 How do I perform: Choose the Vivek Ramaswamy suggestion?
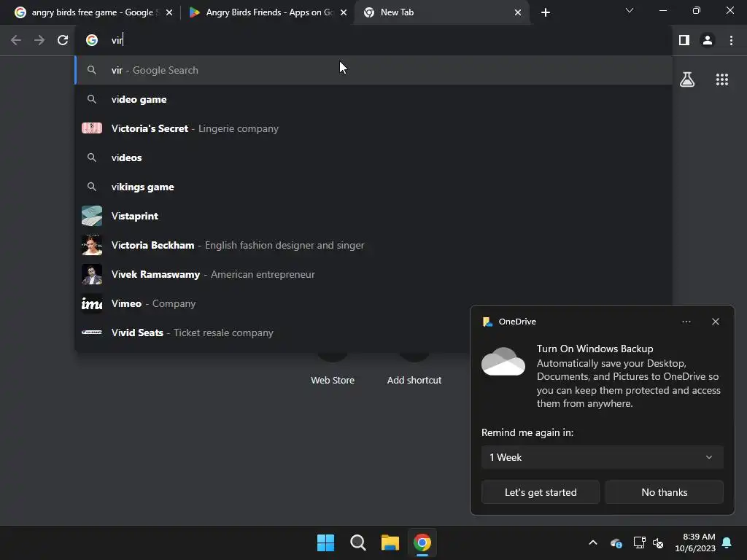pyautogui.click(x=373, y=274)
